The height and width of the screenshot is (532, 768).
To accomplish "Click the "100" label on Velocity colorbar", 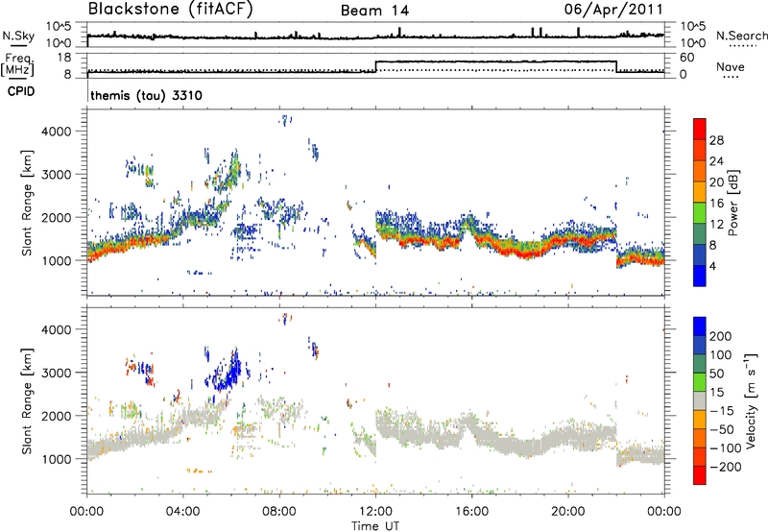I will point(721,354).
